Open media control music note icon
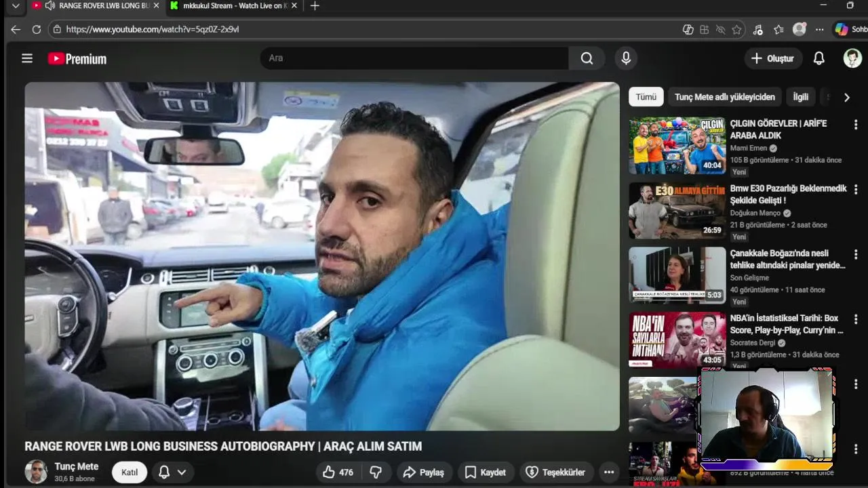The width and height of the screenshot is (868, 488). [x=757, y=29]
